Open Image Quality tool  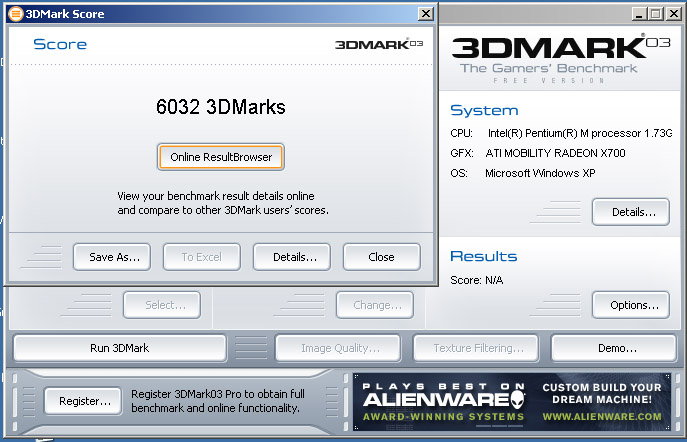coord(338,348)
